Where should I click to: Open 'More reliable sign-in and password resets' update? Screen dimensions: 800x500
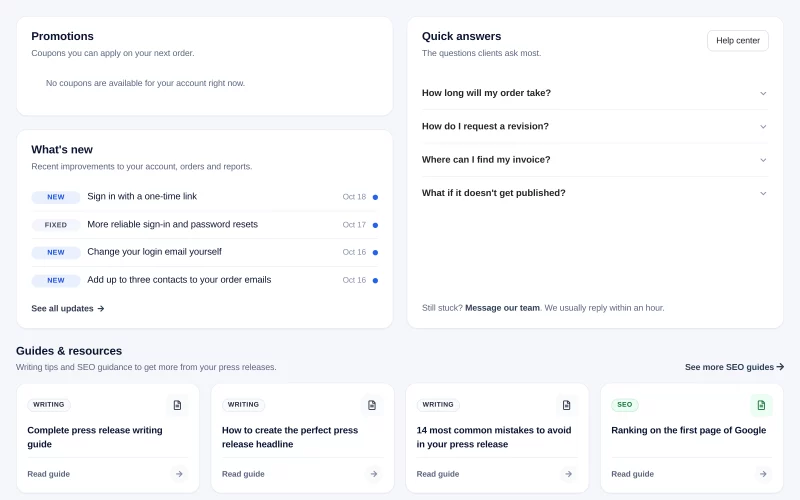click(x=172, y=224)
